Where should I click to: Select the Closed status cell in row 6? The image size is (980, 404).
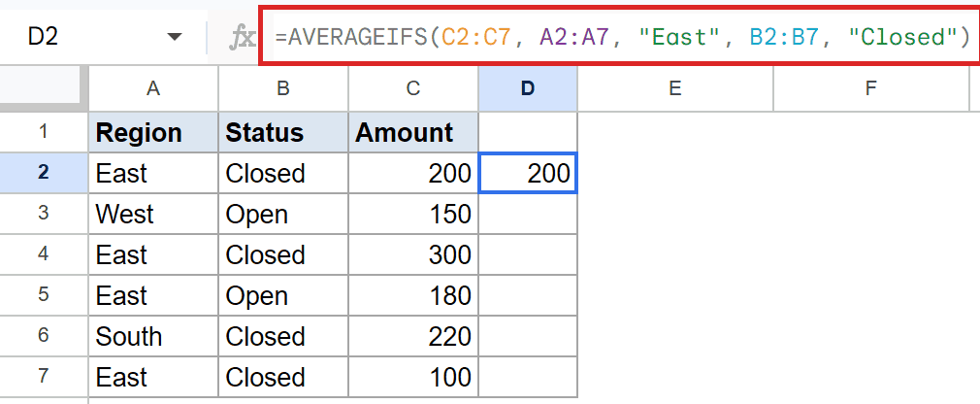point(283,336)
